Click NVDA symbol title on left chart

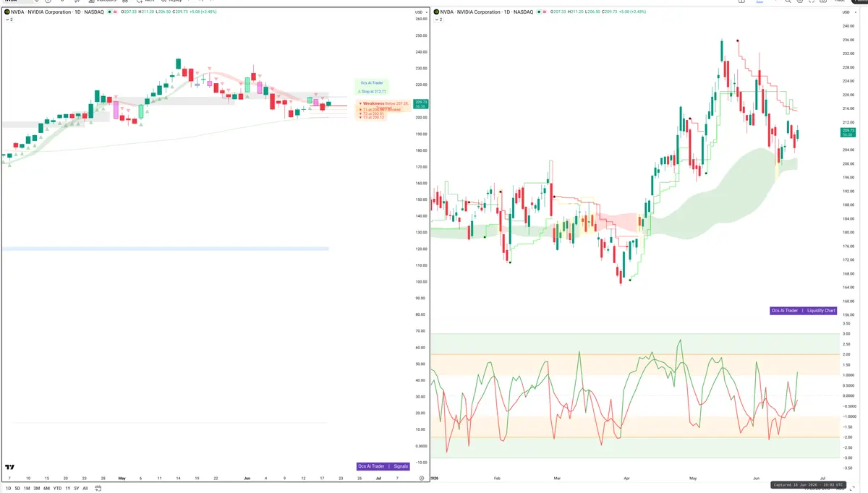click(x=58, y=12)
